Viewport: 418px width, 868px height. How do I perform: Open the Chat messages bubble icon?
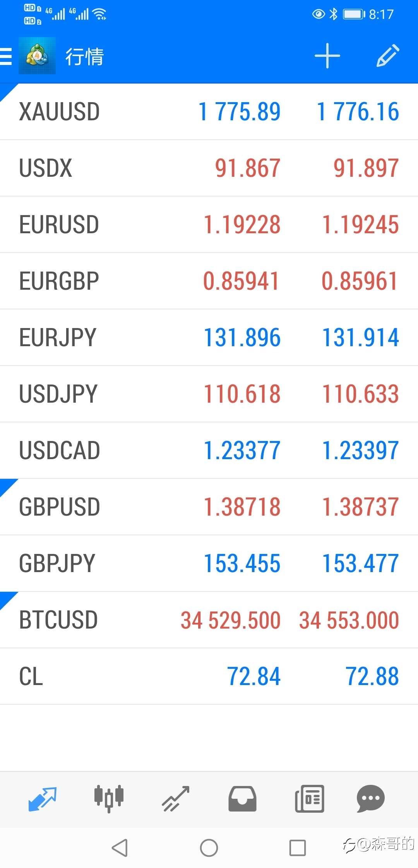370,799
